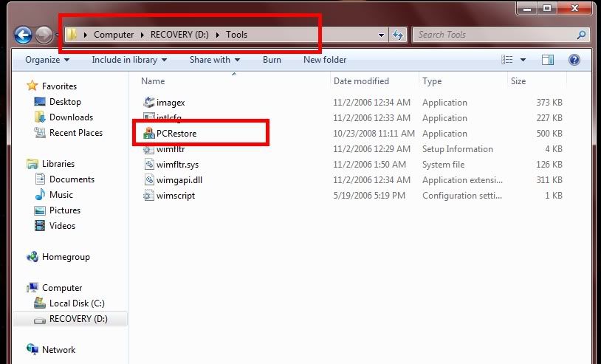Click RECOVERY (D:) in the address breadcrumb
601x364 pixels.
[179, 35]
